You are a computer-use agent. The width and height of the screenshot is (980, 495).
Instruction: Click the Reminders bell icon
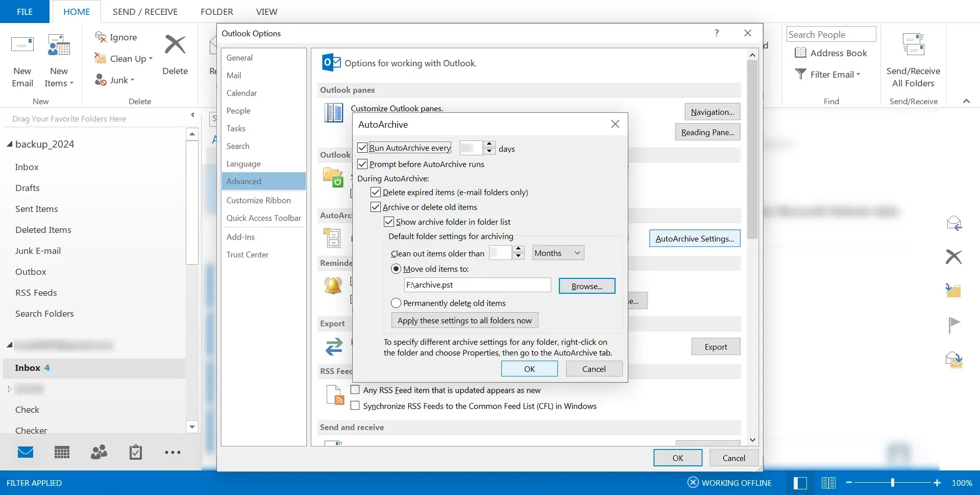[333, 285]
